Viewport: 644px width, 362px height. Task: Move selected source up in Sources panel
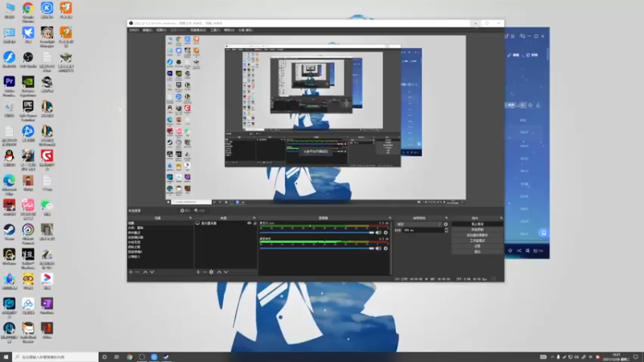coord(219,272)
